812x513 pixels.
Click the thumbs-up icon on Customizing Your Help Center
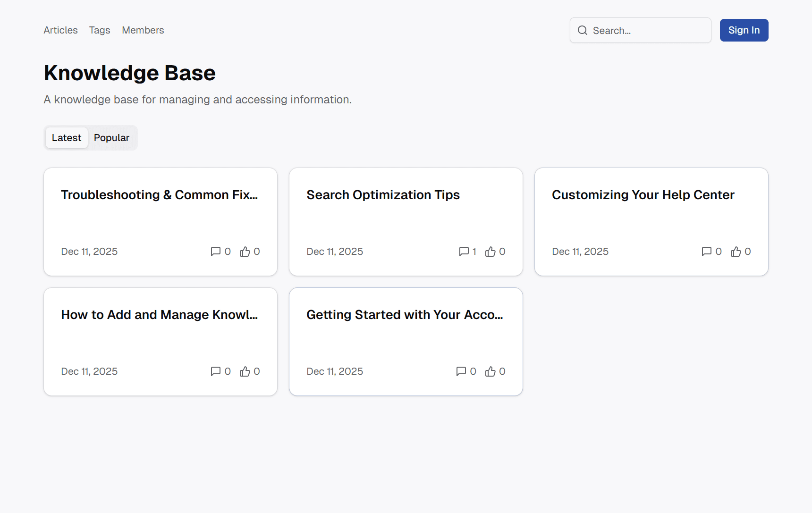[737, 252]
